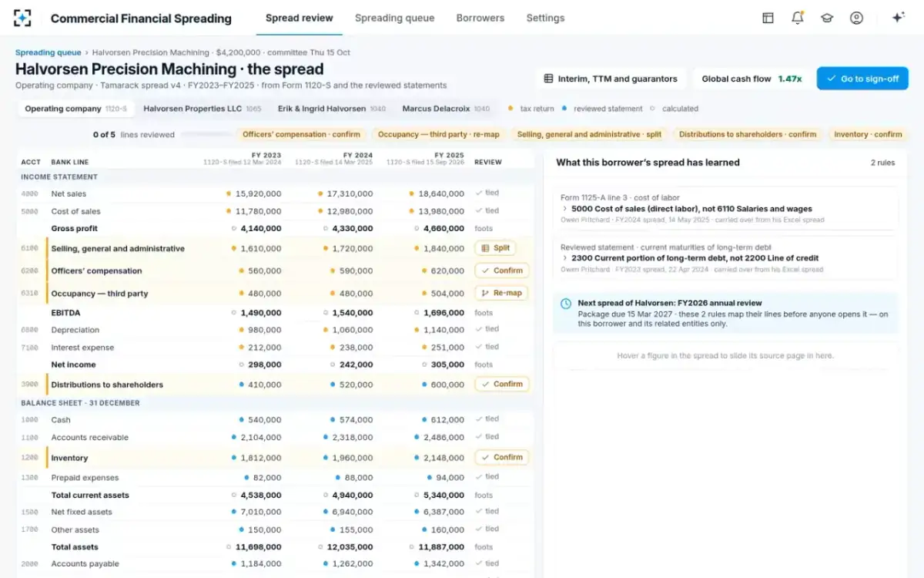Click EBITDA FY 2025 value 1,696,000
This screenshot has width=924, height=578.
tap(444, 313)
